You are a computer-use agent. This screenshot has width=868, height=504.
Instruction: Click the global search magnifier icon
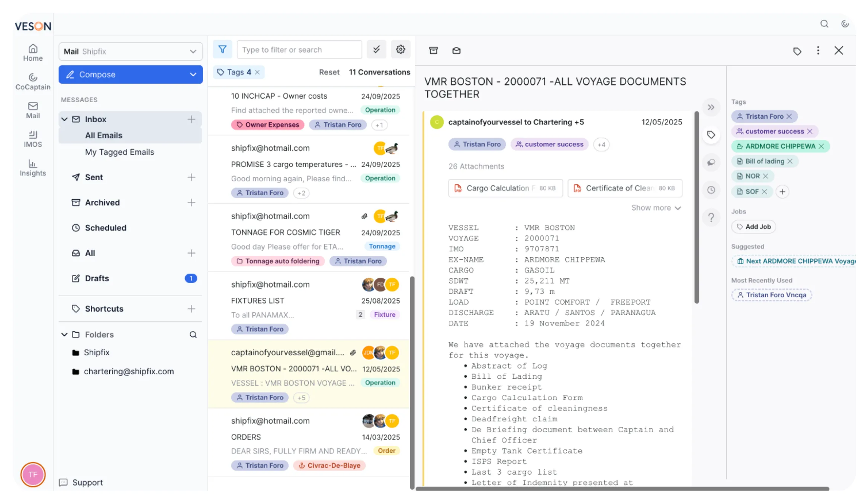click(824, 24)
